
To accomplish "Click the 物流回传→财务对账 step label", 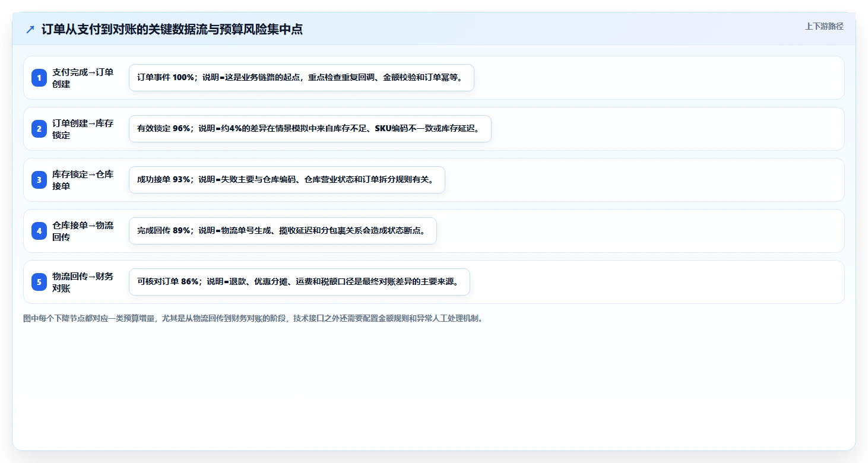I will (83, 282).
